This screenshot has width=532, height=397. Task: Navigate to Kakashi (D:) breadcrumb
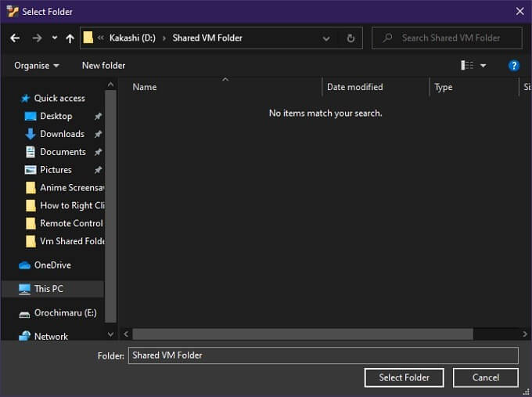[x=132, y=38]
